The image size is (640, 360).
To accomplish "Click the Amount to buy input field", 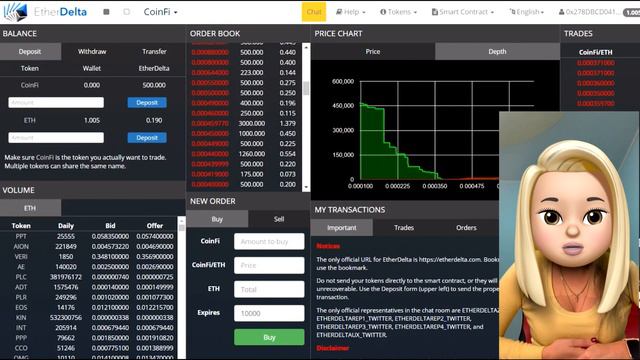I will (x=269, y=242).
